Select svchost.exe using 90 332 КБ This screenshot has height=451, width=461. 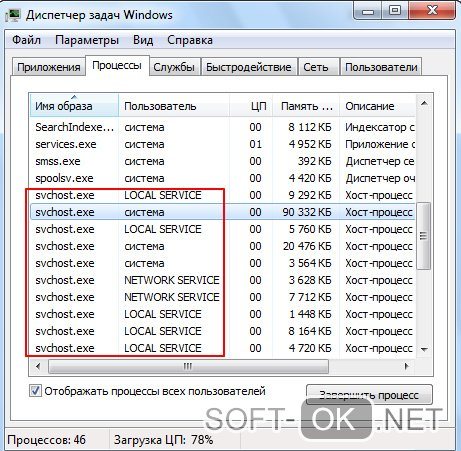223,212
